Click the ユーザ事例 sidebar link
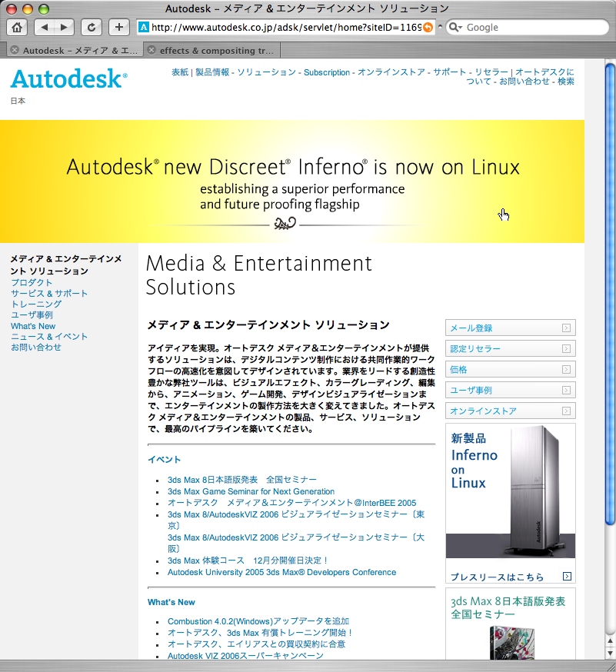 [32, 315]
